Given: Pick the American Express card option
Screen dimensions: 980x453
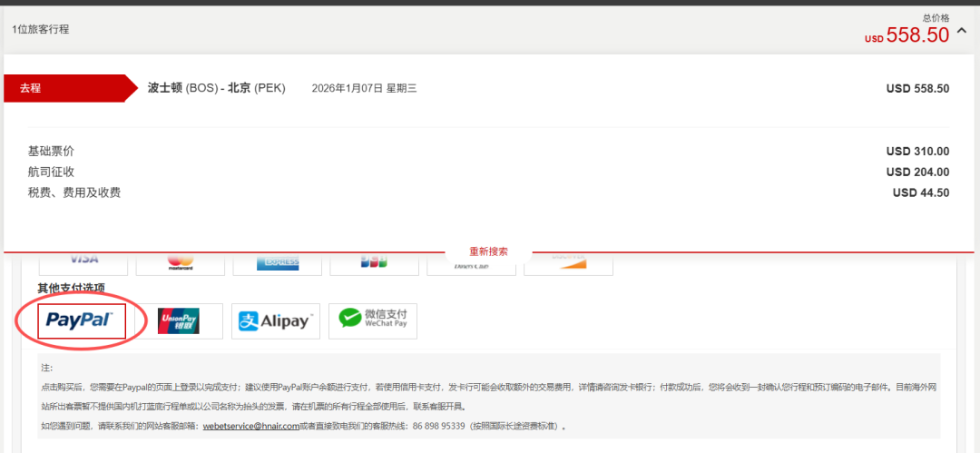Looking at the screenshot, I should tap(278, 263).
